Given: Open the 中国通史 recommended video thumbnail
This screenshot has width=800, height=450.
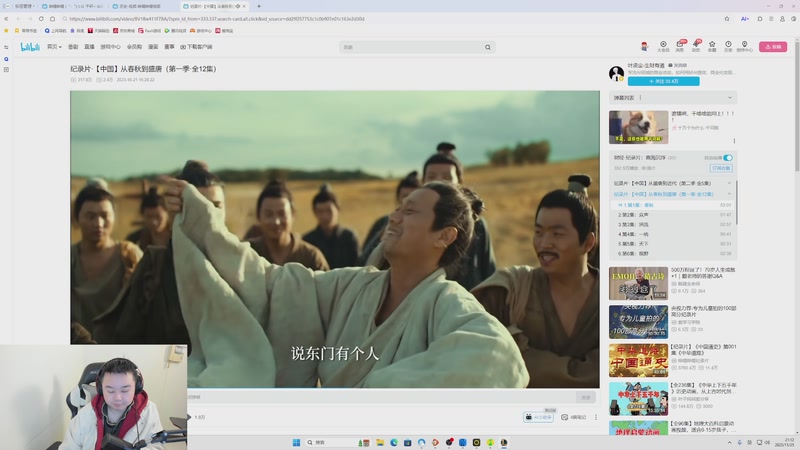Looking at the screenshot, I should [x=638, y=360].
